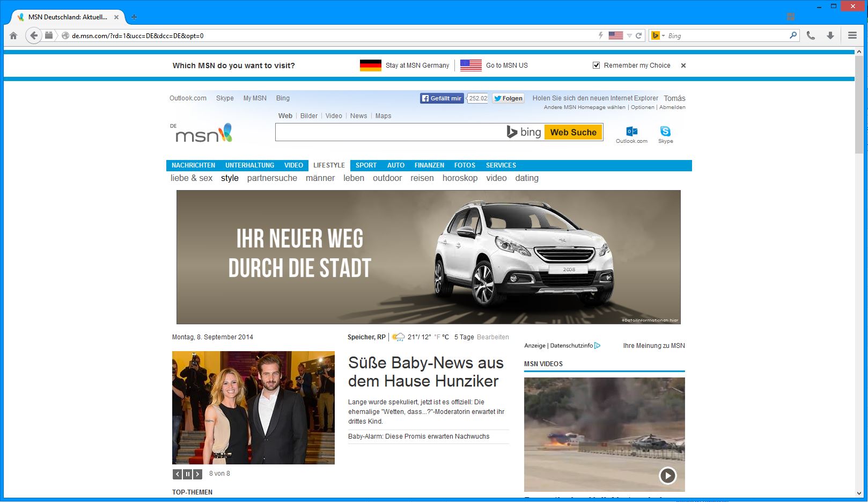Click Facebook Gefällt mir button
The image size is (868, 502).
[442, 98]
